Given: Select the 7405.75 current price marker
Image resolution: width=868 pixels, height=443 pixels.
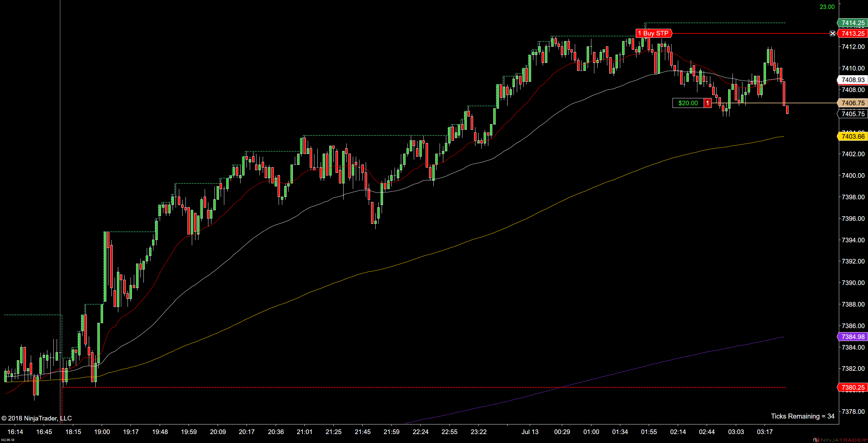Looking at the screenshot, I should pos(852,114).
